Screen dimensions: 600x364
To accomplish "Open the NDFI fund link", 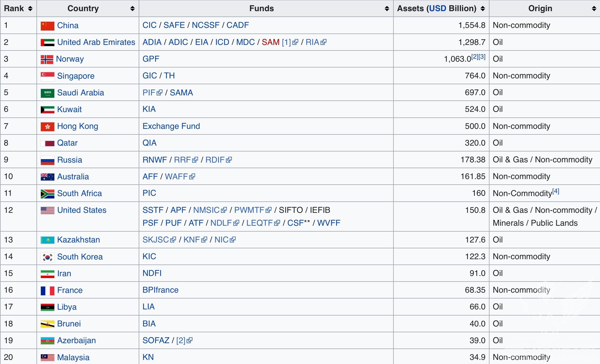I will click(152, 273).
